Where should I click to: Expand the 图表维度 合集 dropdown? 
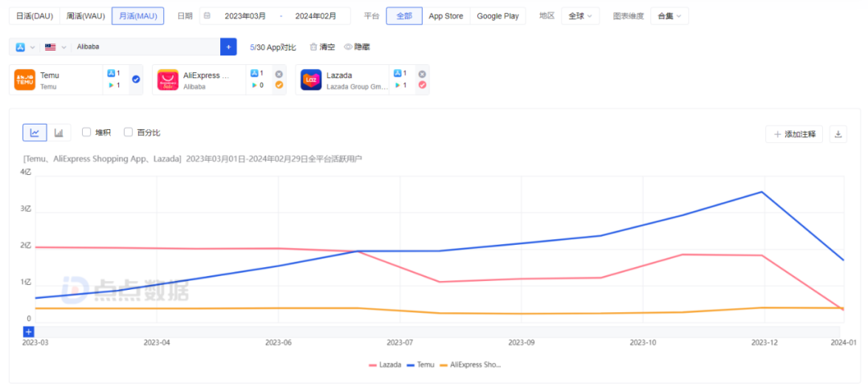tap(669, 16)
